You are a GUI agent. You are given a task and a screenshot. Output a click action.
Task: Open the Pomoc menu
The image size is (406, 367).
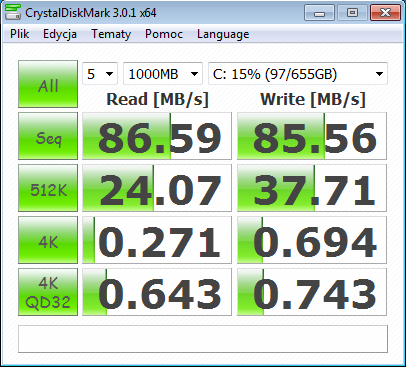(164, 34)
